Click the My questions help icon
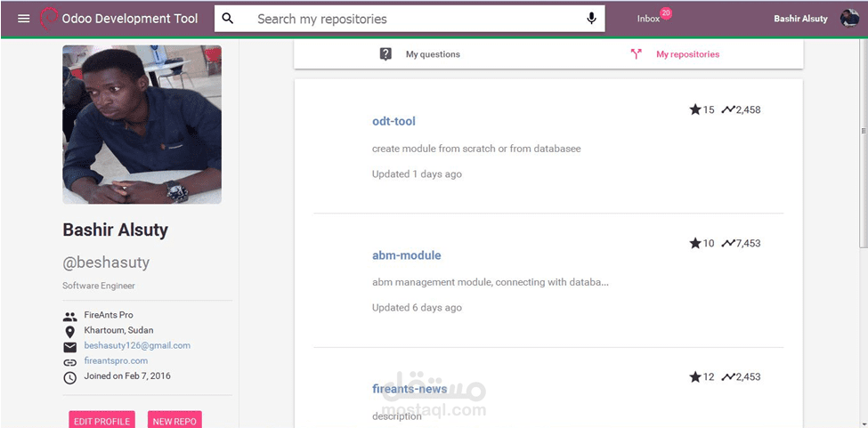 click(x=385, y=54)
